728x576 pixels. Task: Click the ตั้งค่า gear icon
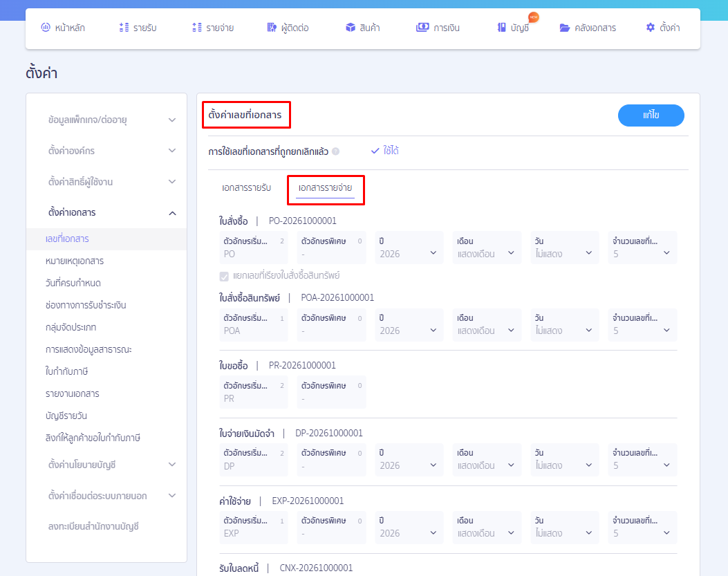click(x=651, y=28)
